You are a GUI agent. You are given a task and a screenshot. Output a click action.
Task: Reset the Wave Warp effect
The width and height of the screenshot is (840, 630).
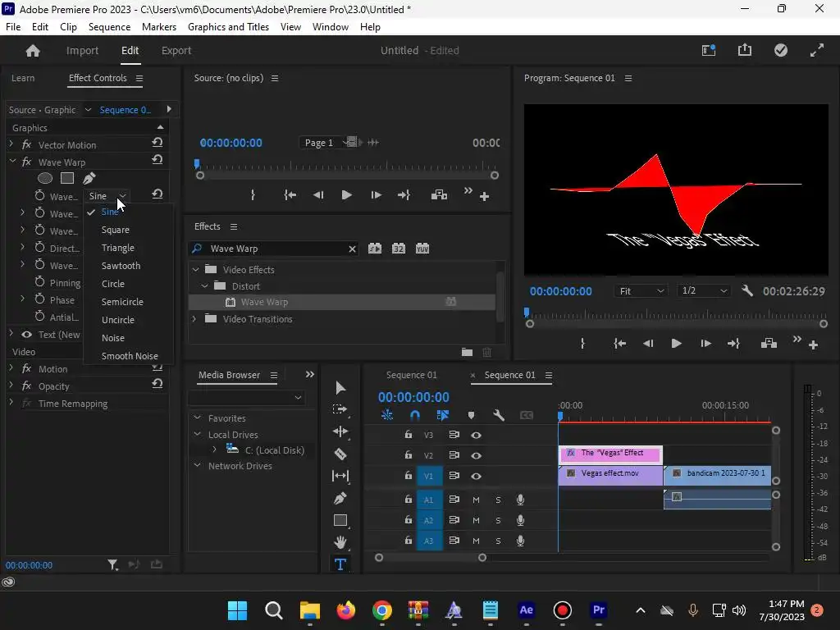point(157,160)
